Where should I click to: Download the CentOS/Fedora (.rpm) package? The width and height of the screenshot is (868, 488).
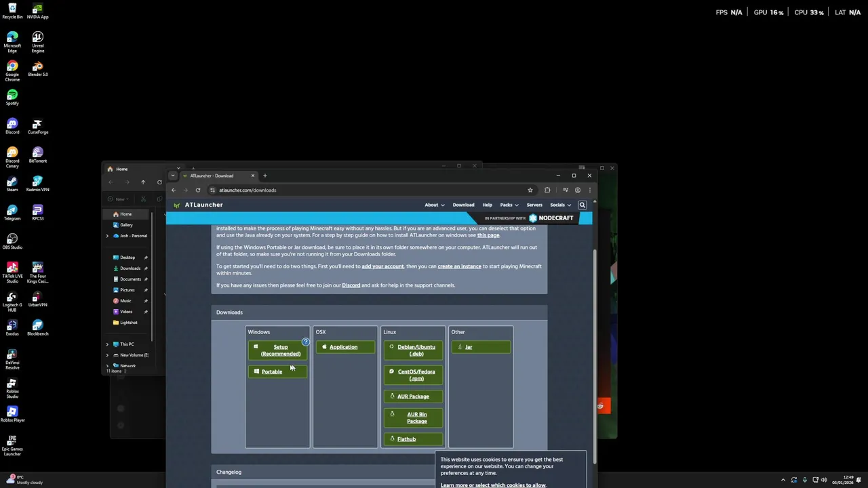[413, 375]
